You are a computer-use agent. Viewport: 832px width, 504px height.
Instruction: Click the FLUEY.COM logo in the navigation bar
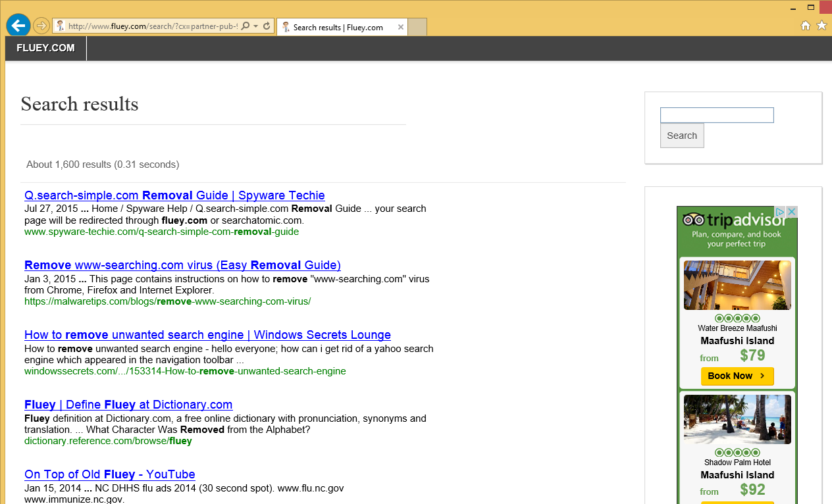[x=45, y=47]
